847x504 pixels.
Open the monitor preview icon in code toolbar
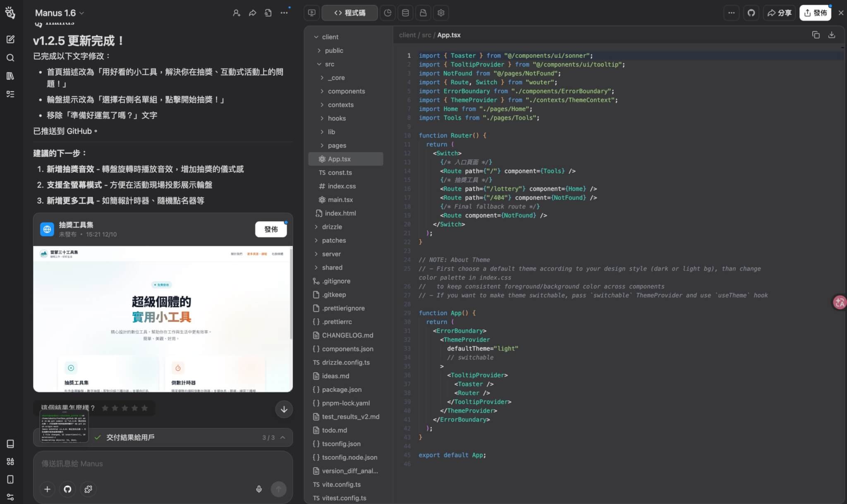(311, 13)
